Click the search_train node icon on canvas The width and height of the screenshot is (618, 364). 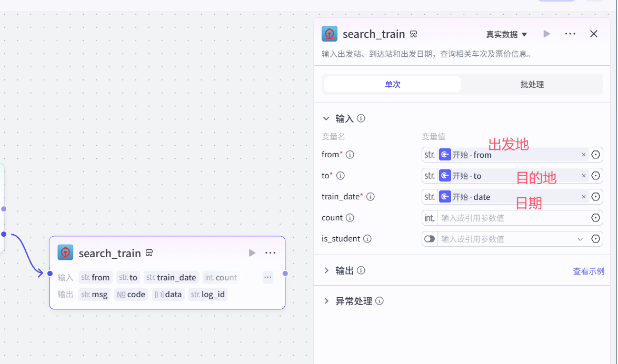[x=65, y=252]
